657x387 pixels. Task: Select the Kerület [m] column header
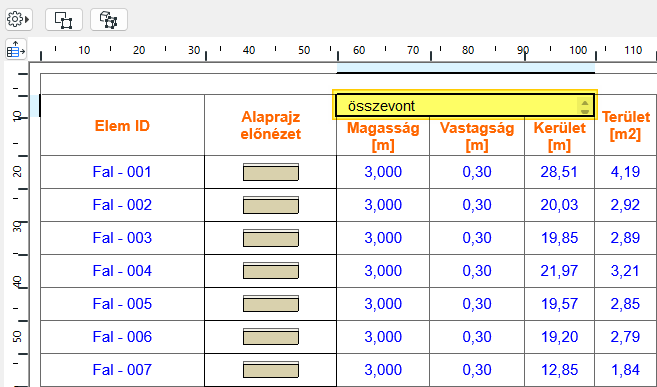point(559,137)
